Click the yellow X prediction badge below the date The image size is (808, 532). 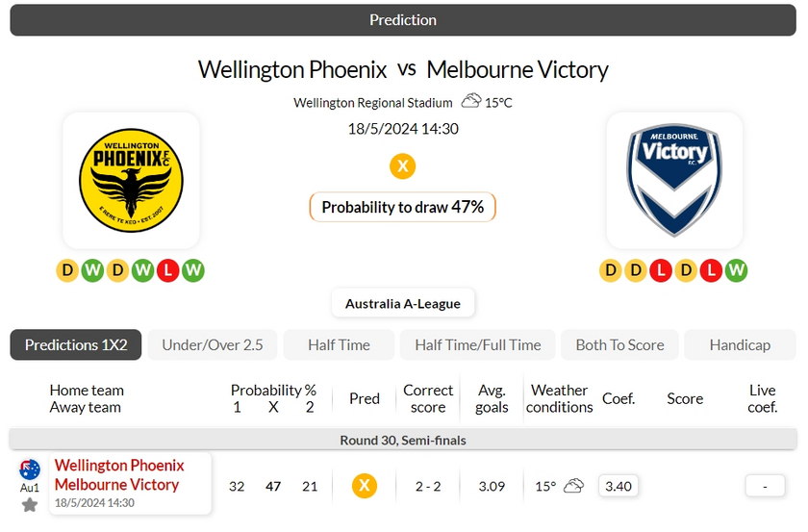(402, 166)
